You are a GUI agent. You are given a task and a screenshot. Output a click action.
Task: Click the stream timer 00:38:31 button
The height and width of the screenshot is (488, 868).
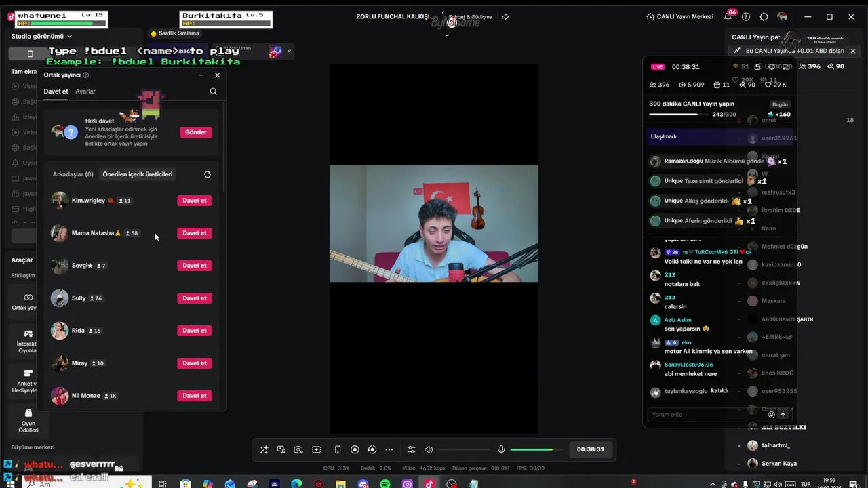pyautogui.click(x=591, y=449)
